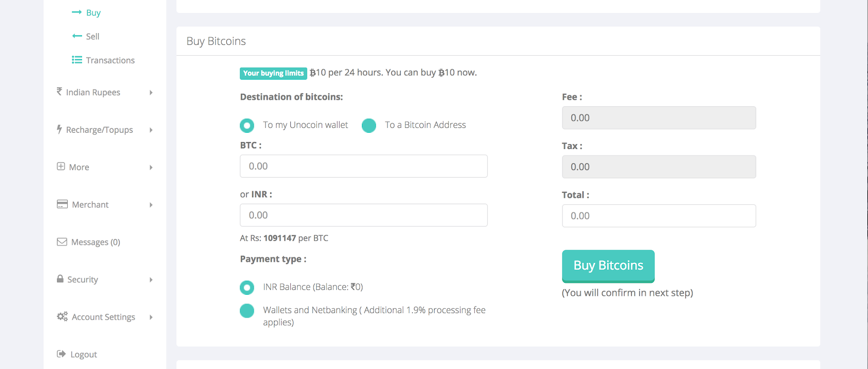Expand the More submenu arrow
Screen dimensions: 868x369
(151, 167)
